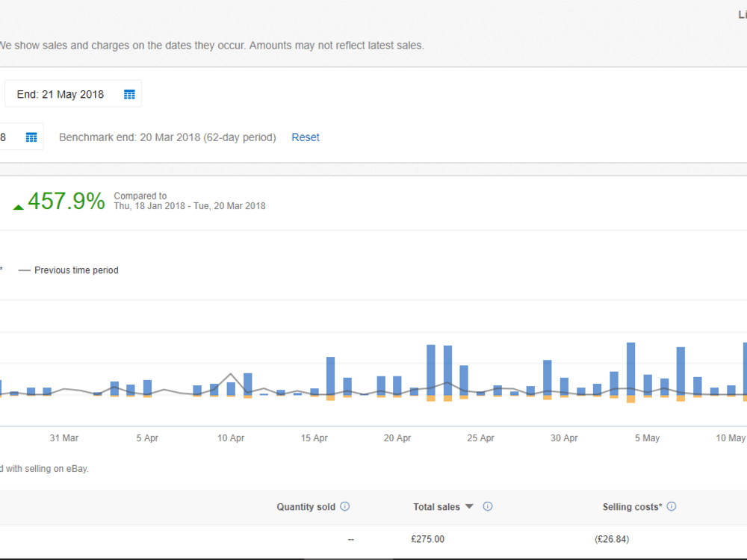This screenshot has height=560, width=747.
Task: Select (£26.84) selling costs value
Action: [x=612, y=539]
